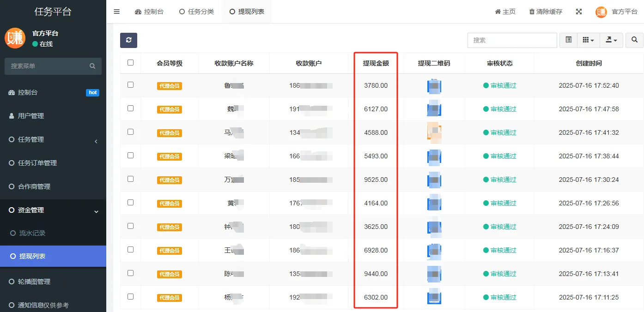Click the 审核状态 column header
Screen dimensions: 644x312
click(499, 63)
